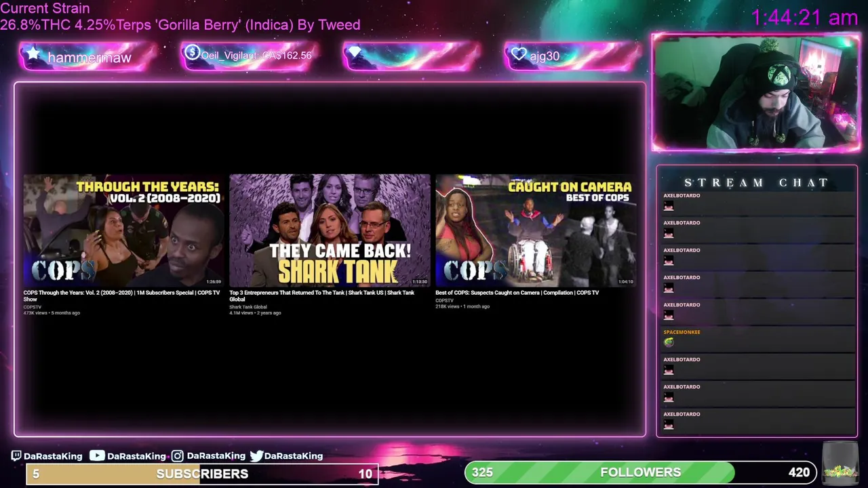868x488 pixels.
Task: Click the jar icon at bottom right corner
Action: pos(840,465)
